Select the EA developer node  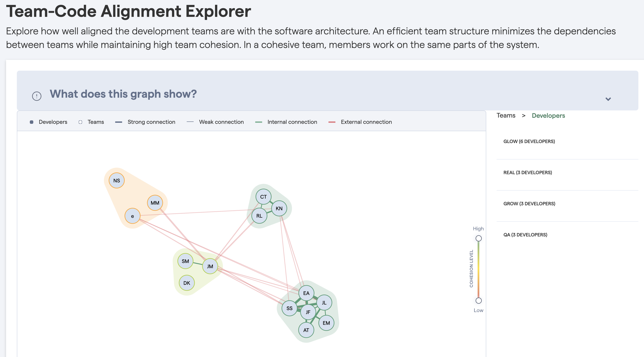(x=306, y=293)
